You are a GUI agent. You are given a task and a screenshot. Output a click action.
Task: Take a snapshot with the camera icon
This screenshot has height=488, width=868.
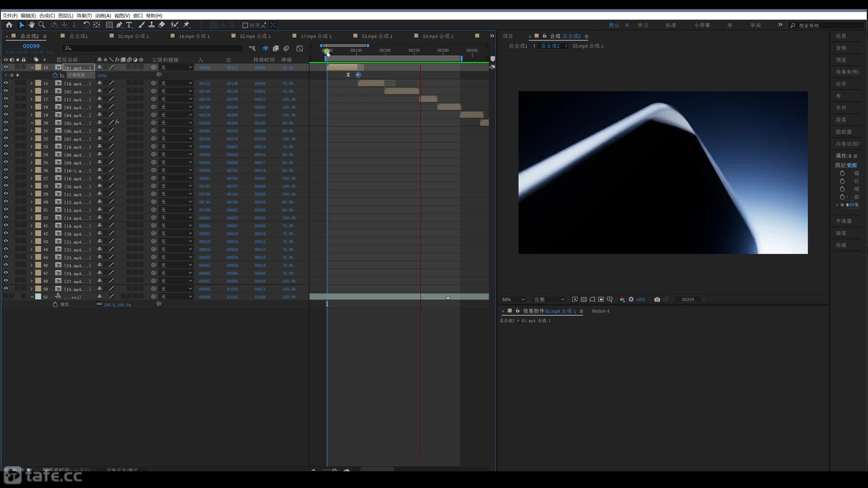point(657,299)
